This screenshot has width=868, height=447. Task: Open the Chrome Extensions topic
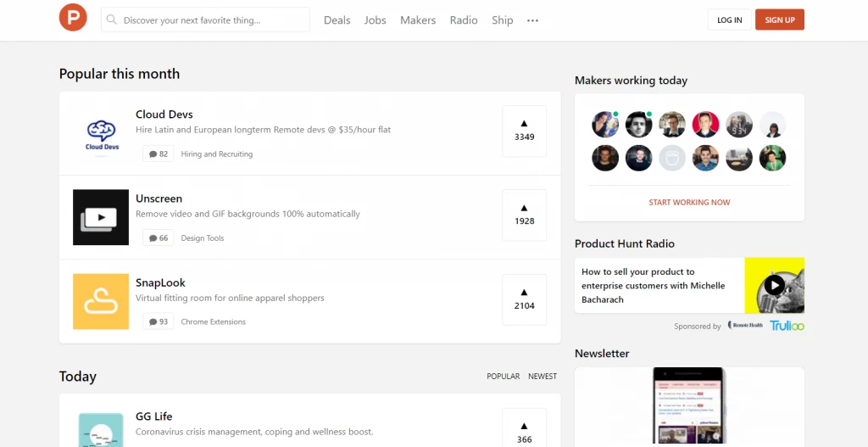pyautogui.click(x=213, y=321)
